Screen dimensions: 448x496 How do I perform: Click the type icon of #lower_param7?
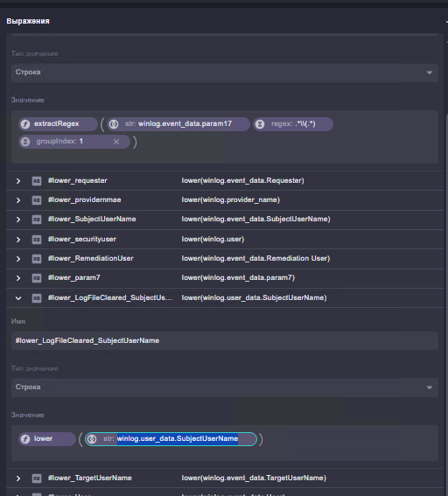[37, 278]
